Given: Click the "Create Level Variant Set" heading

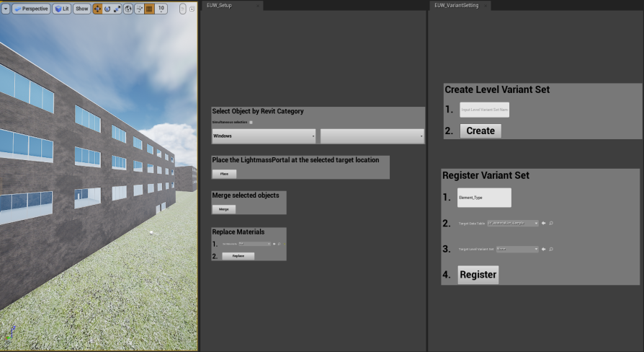Looking at the screenshot, I should (x=497, y=89).
